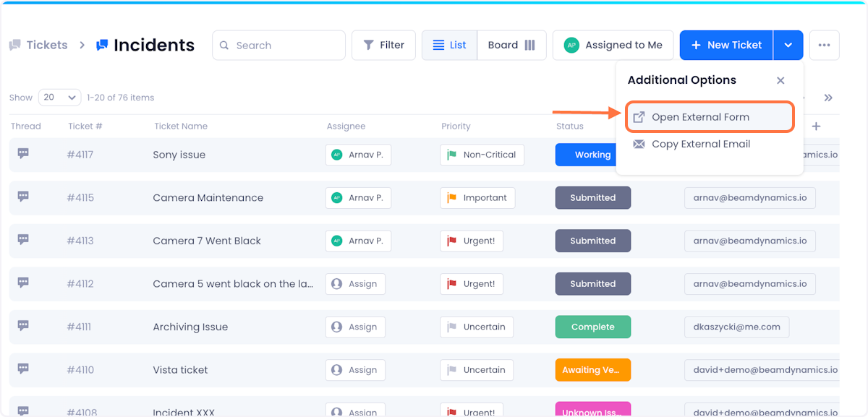Go to last page of tickets
Screen dimensions: 868x417
point(828,98)
